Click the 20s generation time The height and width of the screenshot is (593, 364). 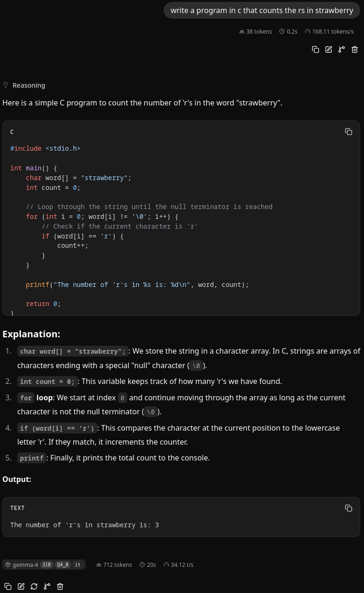(x=148, y=565)
